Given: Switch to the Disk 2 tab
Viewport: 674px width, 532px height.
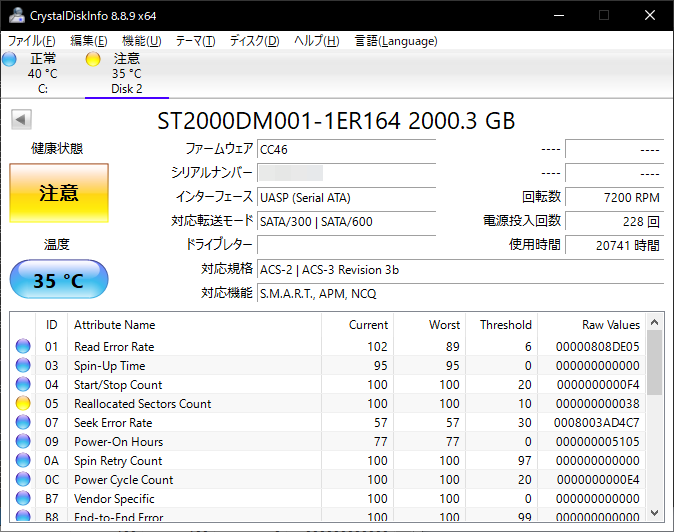Looking at the screenshot, I should (x=126, y=75).
